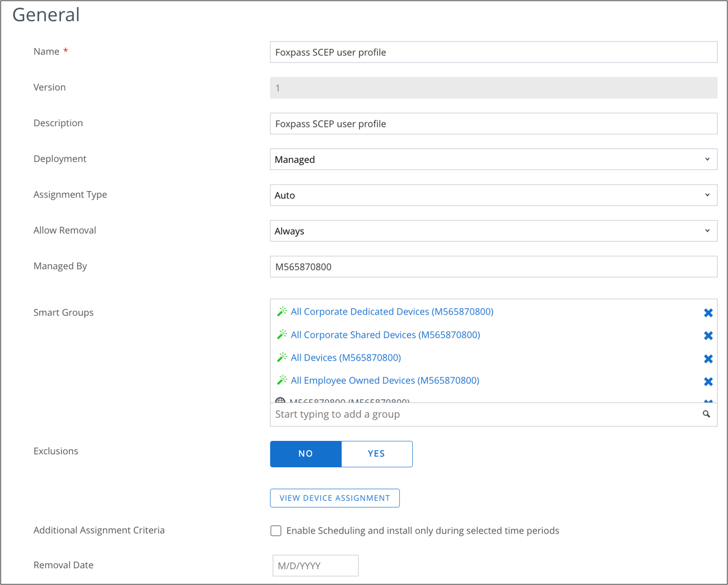The height and width of the screenshot is (585, 728).
Task: Open All Corporate Shared Devices group link
Action: 385,335
